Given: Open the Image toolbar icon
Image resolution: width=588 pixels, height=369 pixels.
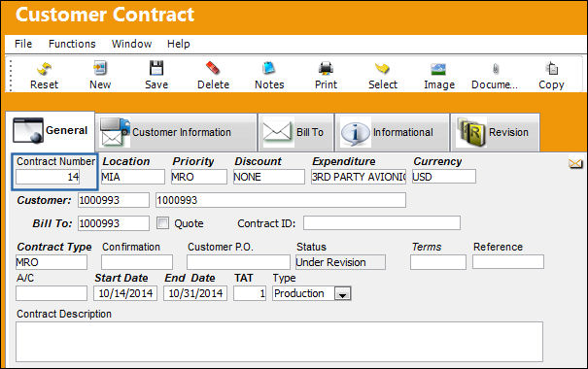Looking at the screenshot, I should 438,69.
